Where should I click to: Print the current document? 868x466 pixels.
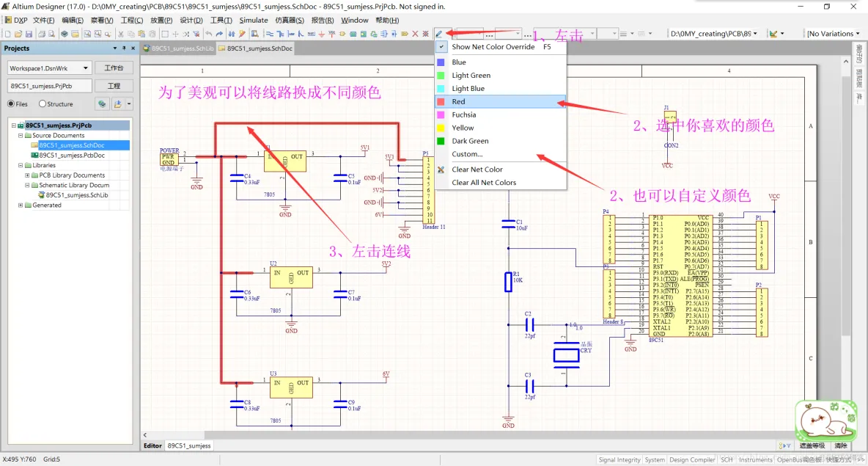[42, 34]
